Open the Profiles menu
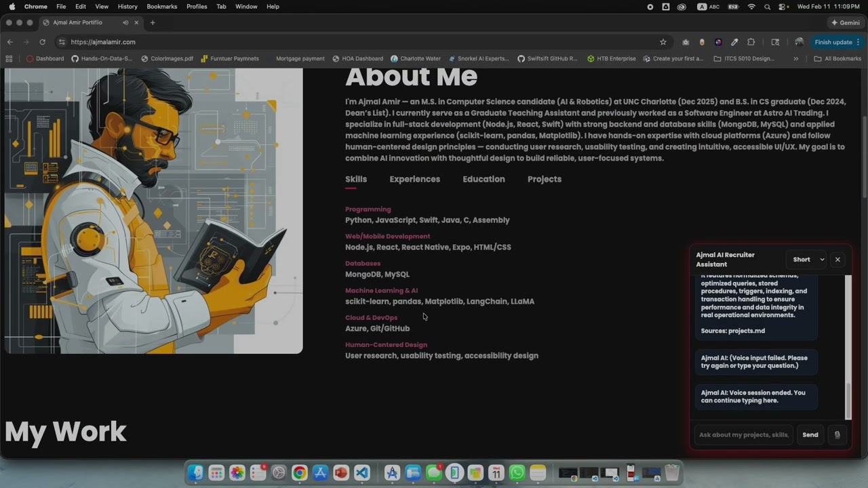The image size is (868, 488). click(x=197, y=6)
